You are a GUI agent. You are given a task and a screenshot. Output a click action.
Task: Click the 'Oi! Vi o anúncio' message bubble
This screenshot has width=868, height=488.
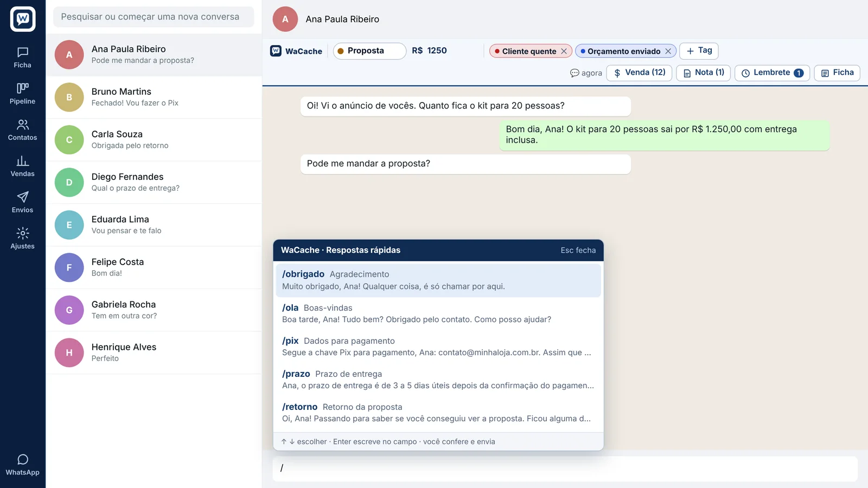coord(465,106)
